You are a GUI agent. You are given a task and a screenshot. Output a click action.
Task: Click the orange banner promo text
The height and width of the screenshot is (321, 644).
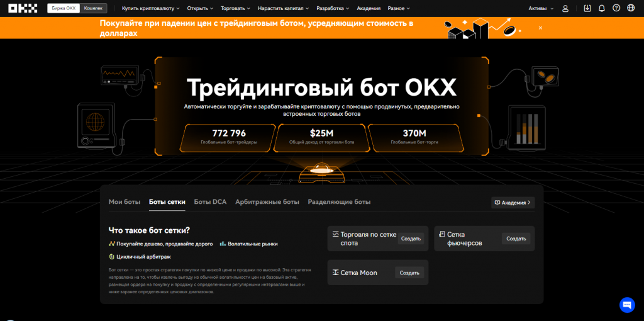(x=257, y=28)
